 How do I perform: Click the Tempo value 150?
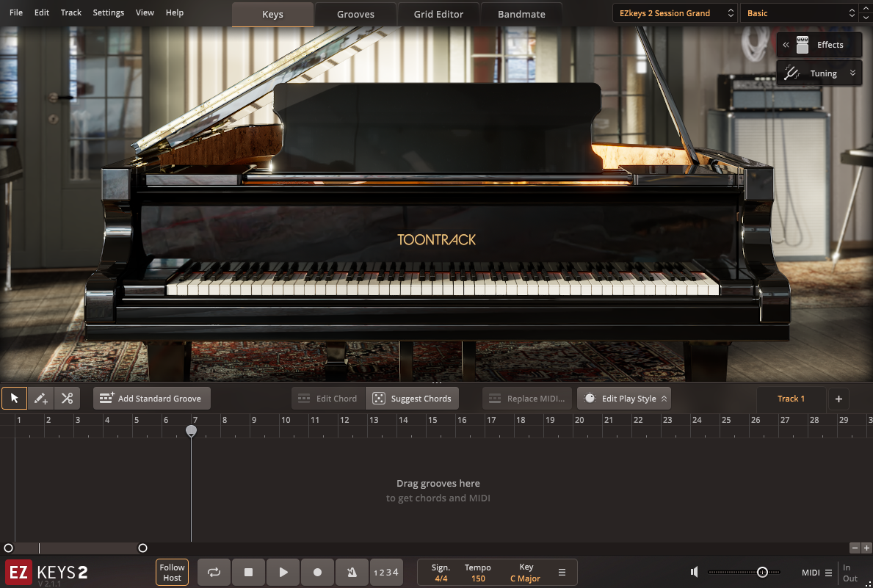(x=478, y=578)
